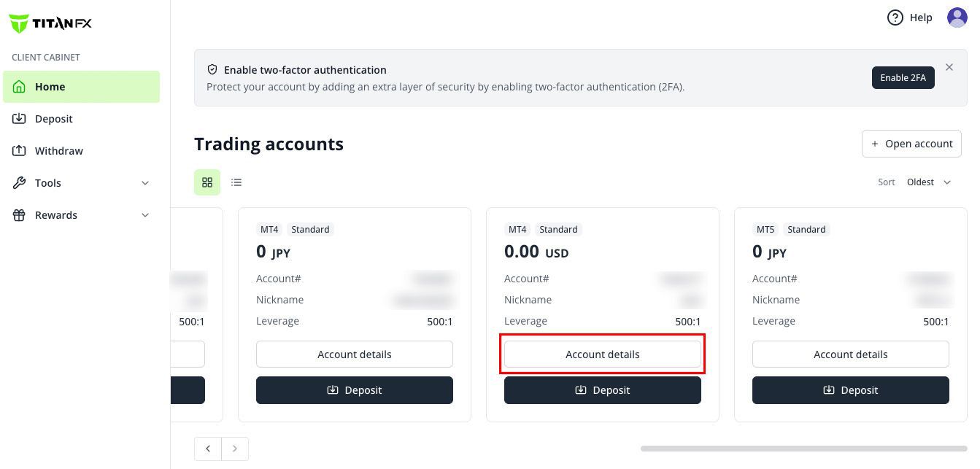Switch to list view of accounts
980x469 pixels.
[236, 182]
